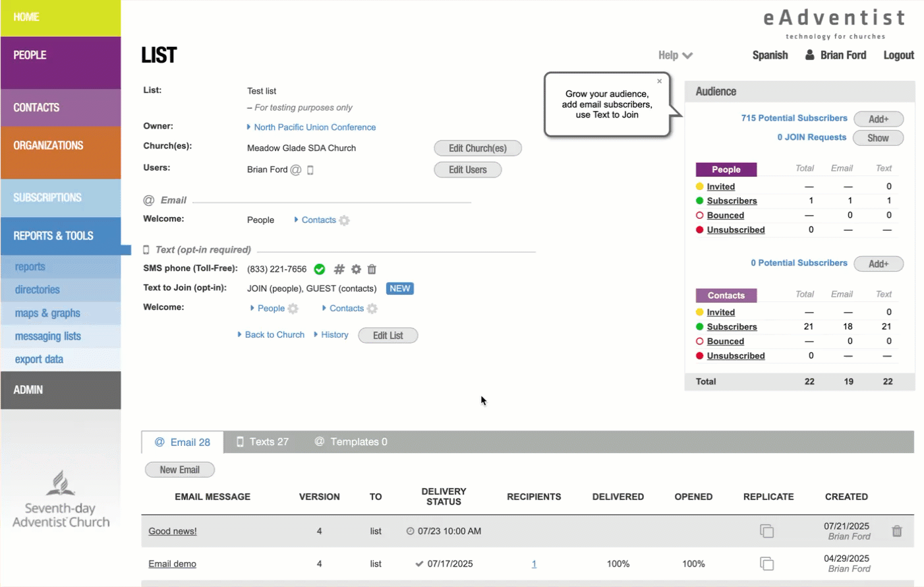Open the PEOPLE section
This screenshot has height=587, width=924.
61,63
